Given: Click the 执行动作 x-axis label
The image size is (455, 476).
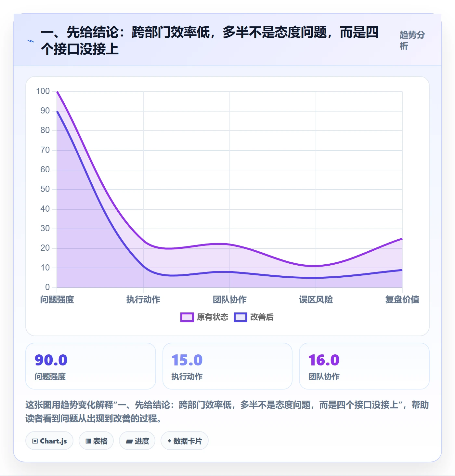Looking at the screenshot, I should tap(143, 299).
